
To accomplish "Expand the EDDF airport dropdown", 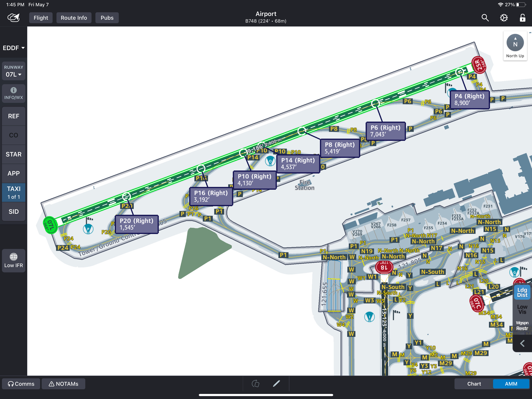I will point(13,48).
